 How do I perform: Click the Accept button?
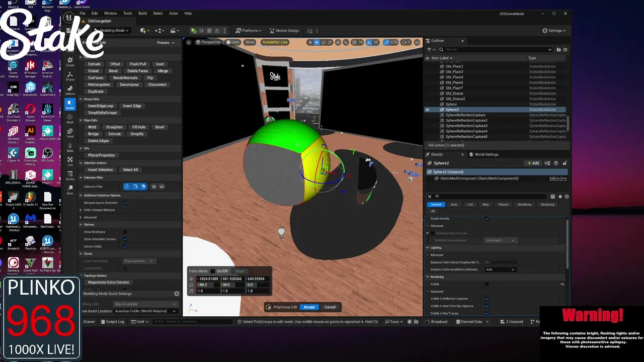click(x=309, y=307)
